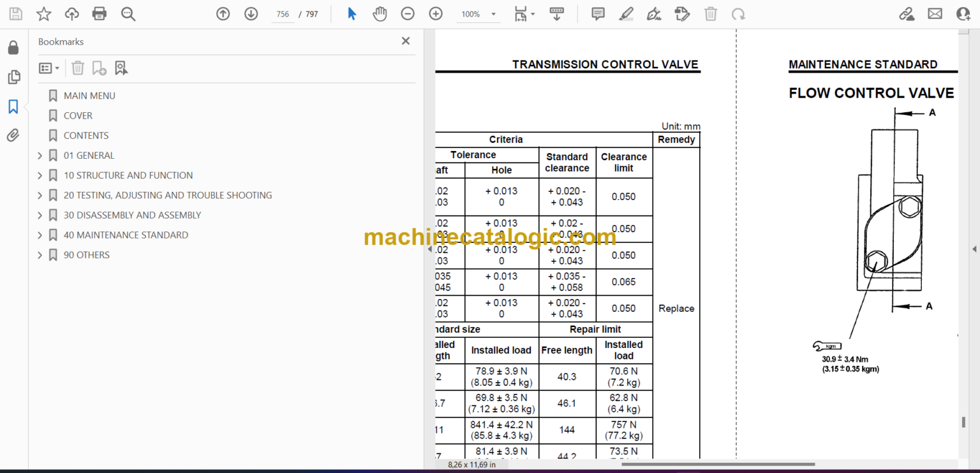Add a sticky note comment

[598, 13]
